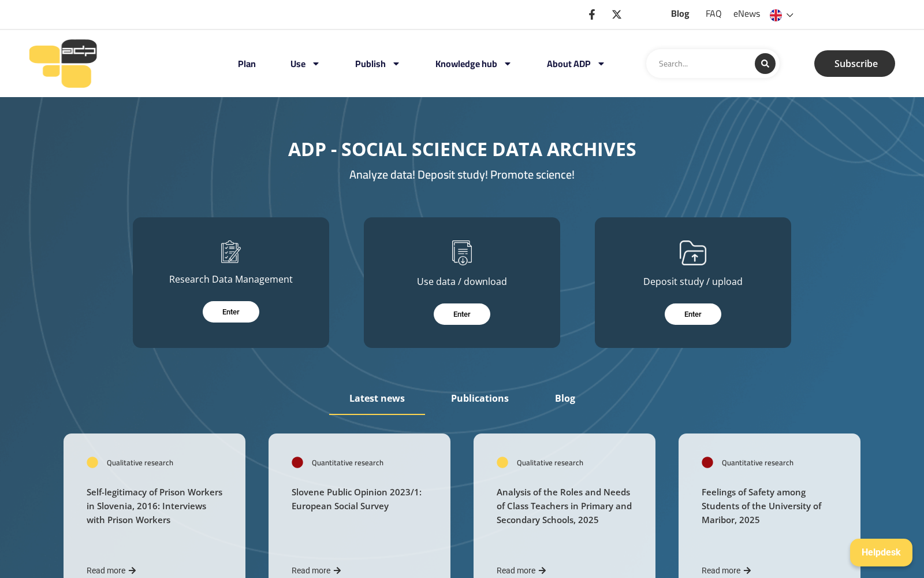Open Self-legitimacy of Prison Workers article title
Image resolution: width=924 pixels, height=578 pixels.
pos(155,506)
